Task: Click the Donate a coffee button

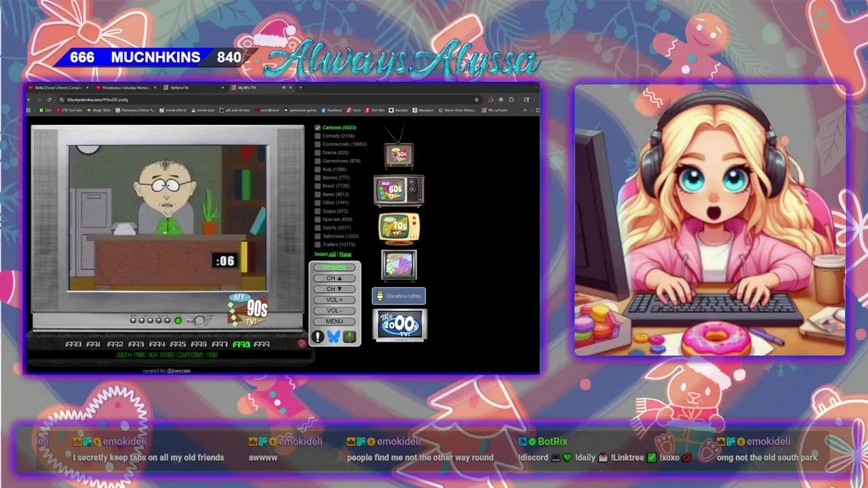Action: (399, 296)
